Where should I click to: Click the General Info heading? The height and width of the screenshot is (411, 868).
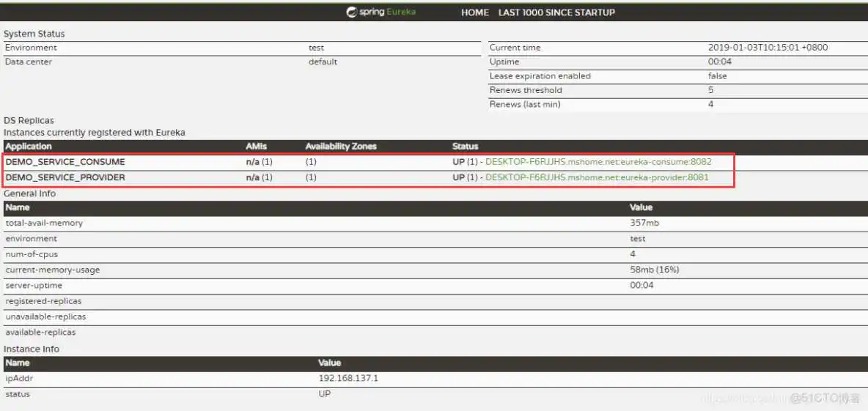[x=30, y=193]
